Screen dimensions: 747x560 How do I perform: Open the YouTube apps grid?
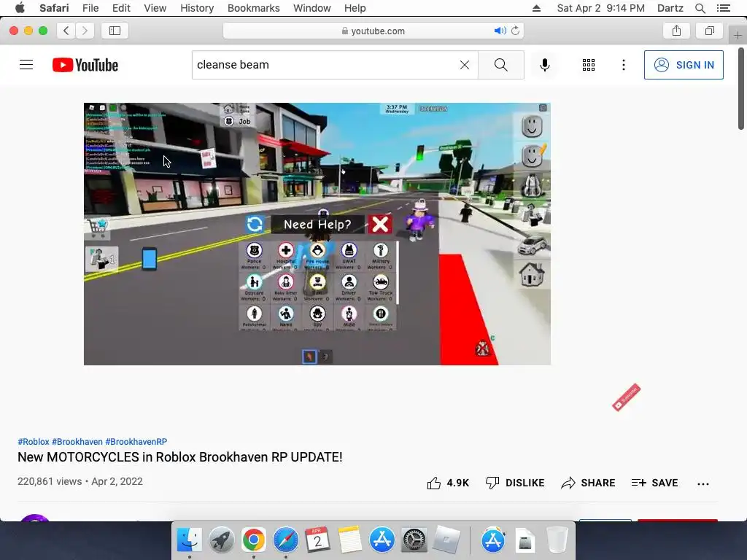tap(589, 65)
